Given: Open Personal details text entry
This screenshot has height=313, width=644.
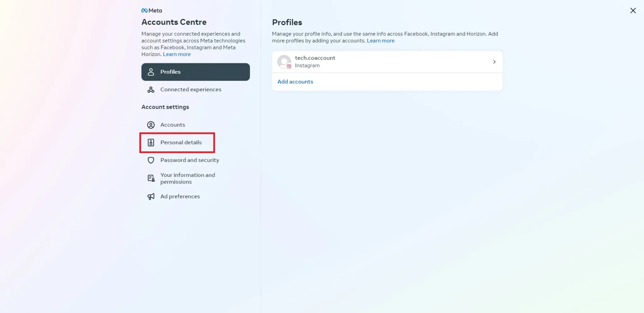Looking at the screenshot, I should [x=181, y=142].
